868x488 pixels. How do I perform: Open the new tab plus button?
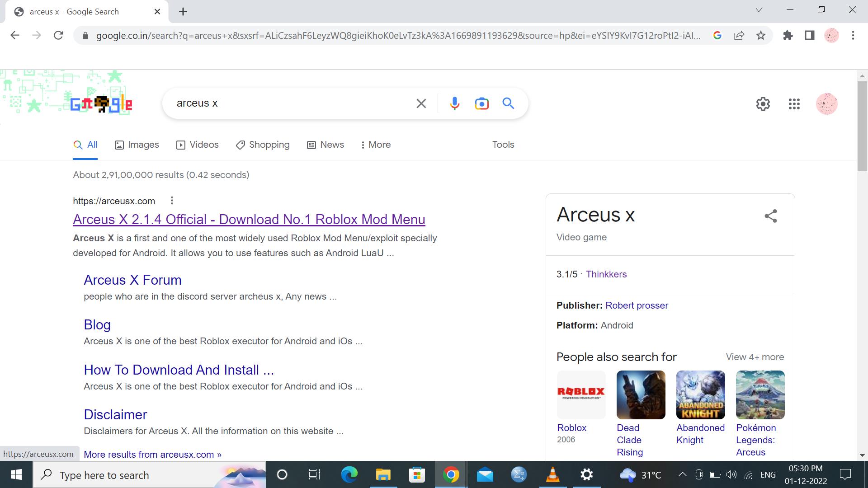click(183, 12)
